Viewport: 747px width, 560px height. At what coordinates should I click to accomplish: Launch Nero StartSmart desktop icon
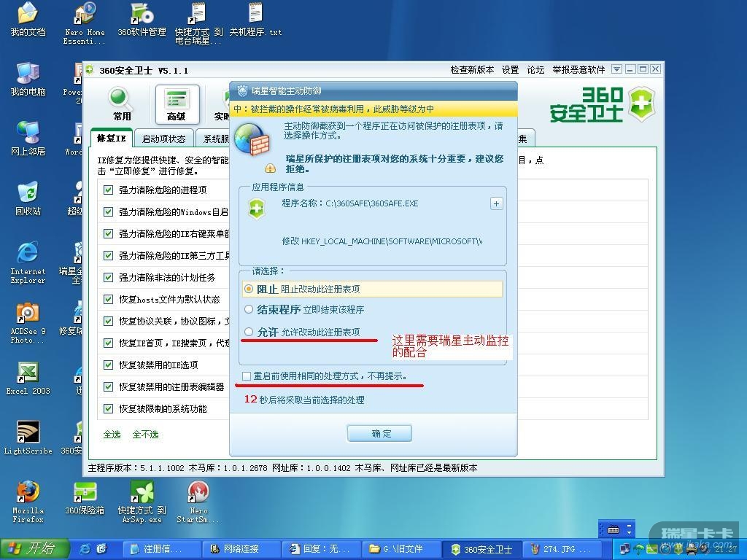coord(198,502)
